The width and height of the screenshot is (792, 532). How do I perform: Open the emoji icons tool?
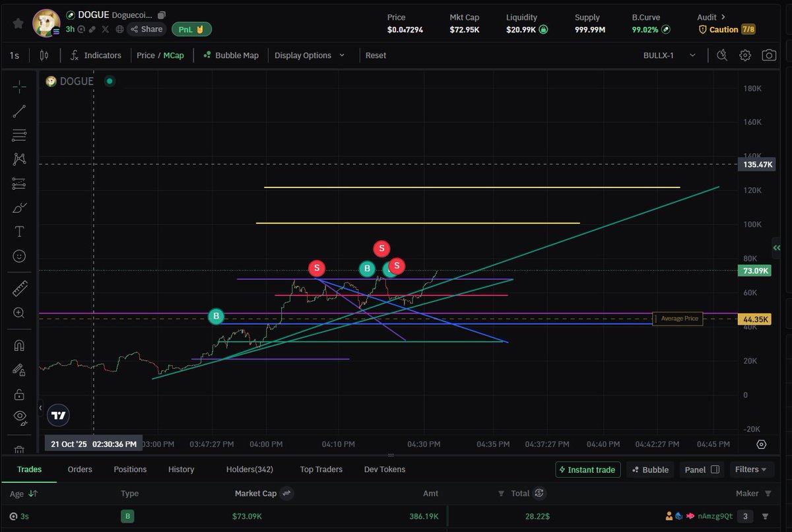[19, 255]
